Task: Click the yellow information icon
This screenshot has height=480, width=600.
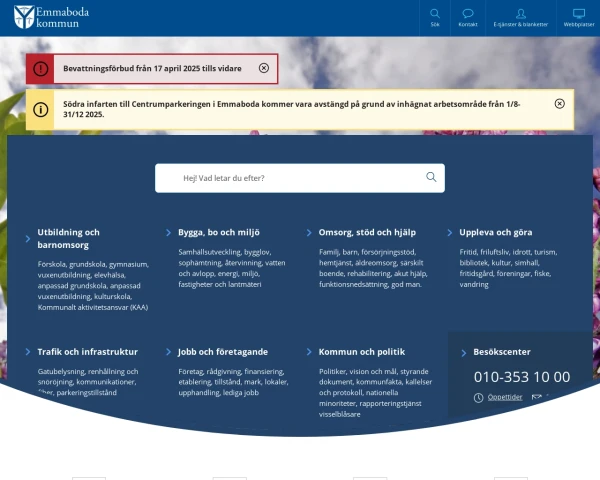Action: pos(41,109)
